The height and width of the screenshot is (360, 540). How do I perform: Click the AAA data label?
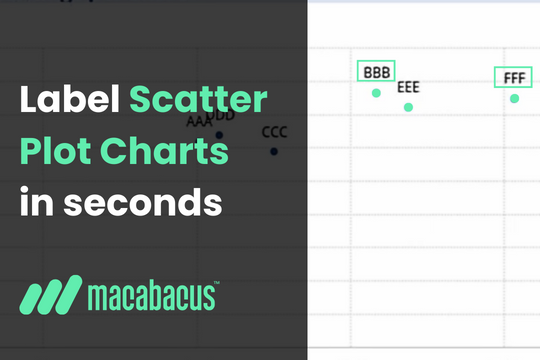(x=199, y=121)
